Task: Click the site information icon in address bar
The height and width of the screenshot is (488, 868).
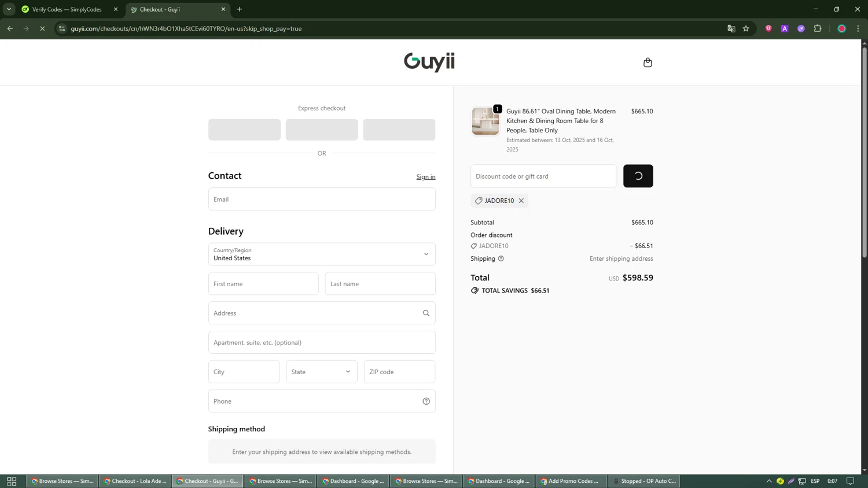Action: coord(62,28)
